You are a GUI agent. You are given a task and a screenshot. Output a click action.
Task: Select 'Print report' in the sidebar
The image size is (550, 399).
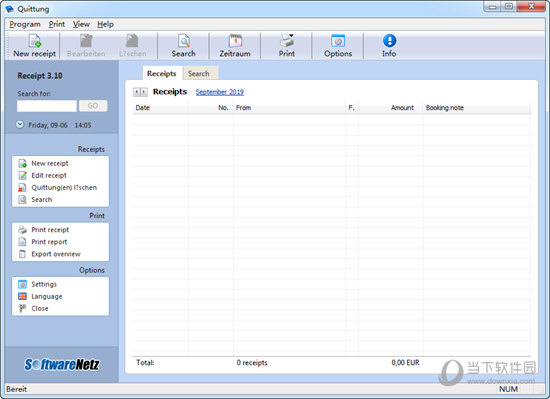49,242
